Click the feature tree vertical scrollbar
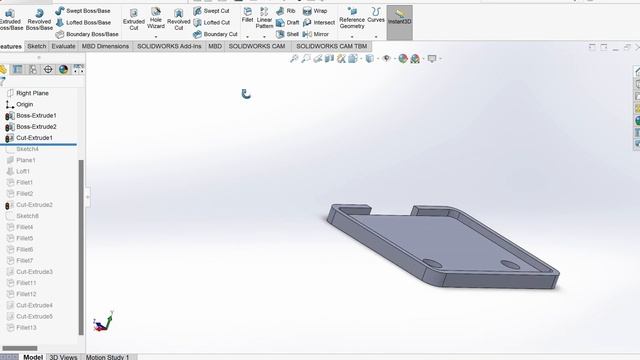The image size is (640, 360). click(81, 247)
